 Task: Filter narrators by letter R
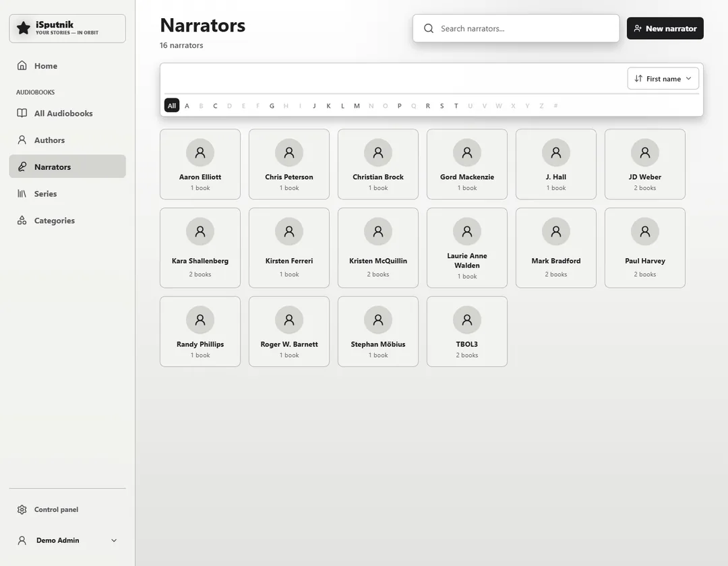(427, 106)
